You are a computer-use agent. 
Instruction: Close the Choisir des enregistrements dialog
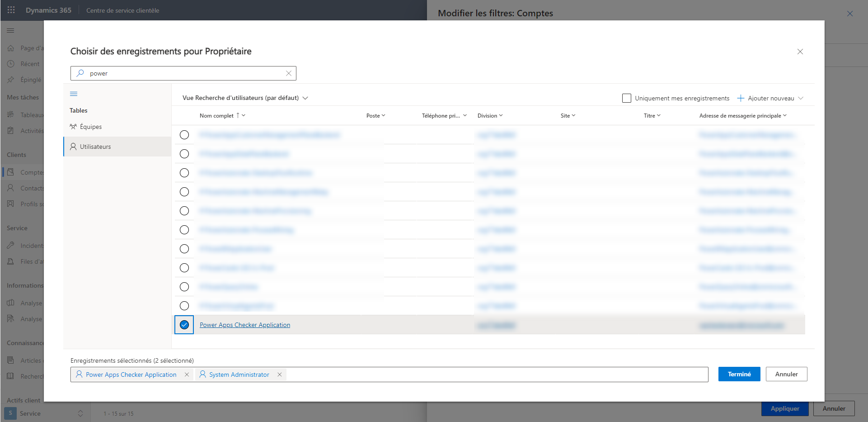click(800, 52)
